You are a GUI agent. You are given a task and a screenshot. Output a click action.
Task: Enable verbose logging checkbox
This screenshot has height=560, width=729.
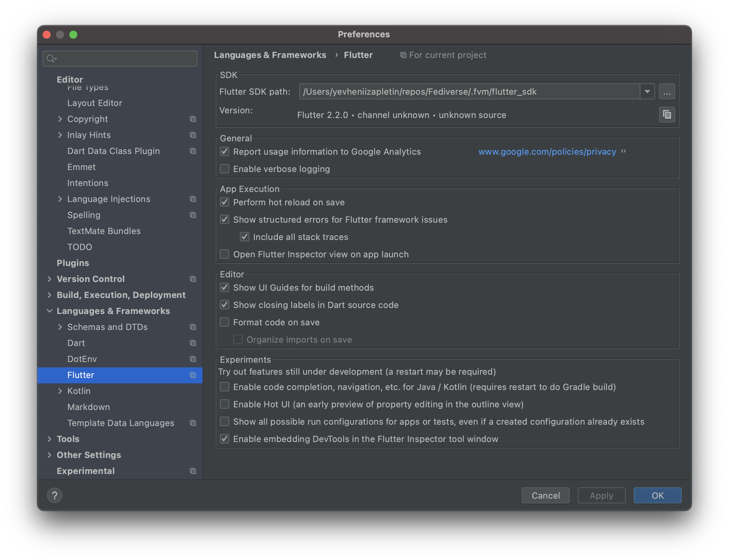(225, 169)
